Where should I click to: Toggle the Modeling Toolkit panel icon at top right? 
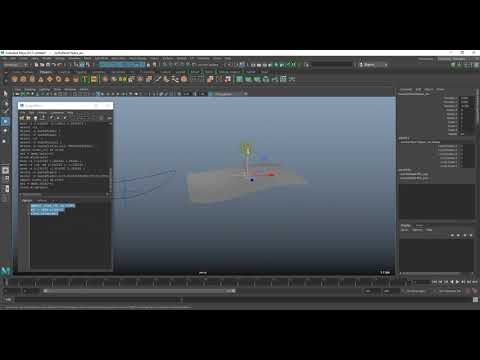click(x=453, y=65)
